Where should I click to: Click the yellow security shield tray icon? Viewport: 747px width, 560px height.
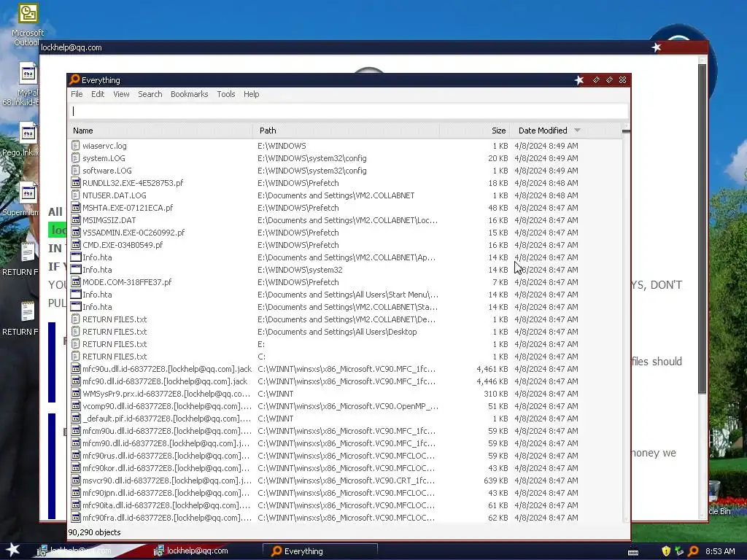666,551
